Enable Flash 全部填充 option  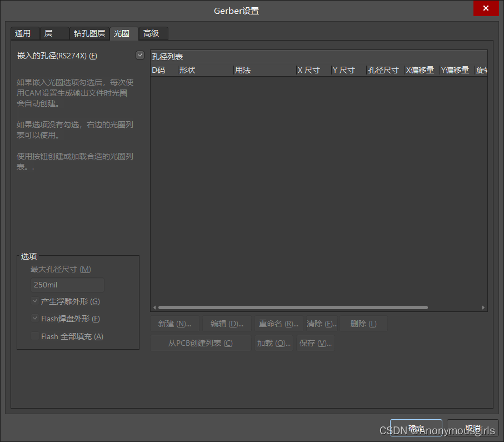[34, 336]
